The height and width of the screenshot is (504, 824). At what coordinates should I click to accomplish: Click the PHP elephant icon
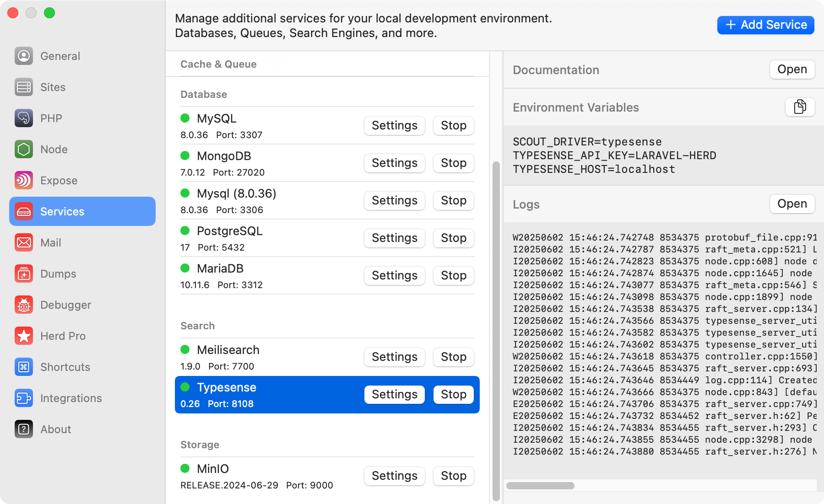click(24, 118)
